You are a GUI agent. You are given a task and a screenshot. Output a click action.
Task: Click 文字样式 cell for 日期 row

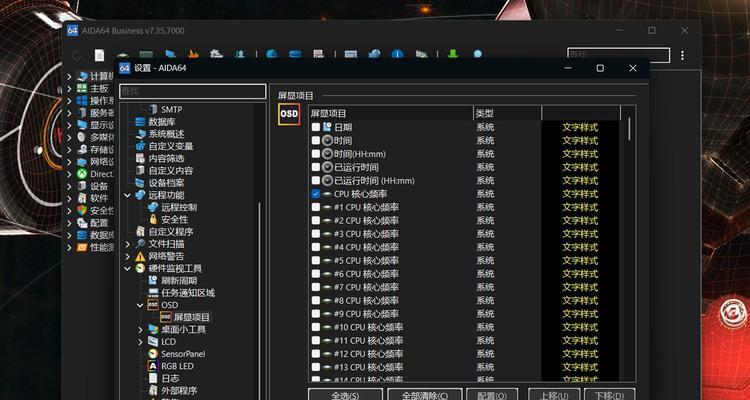[580, 127]
